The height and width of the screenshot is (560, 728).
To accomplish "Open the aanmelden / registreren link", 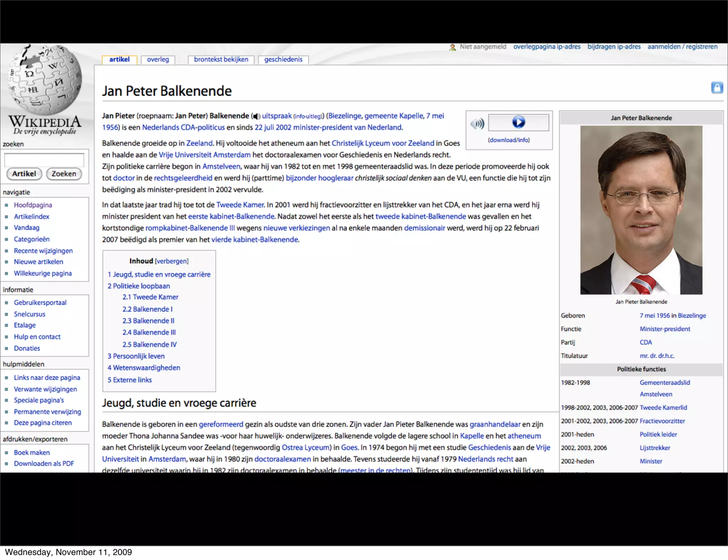I will coord(682,47).
